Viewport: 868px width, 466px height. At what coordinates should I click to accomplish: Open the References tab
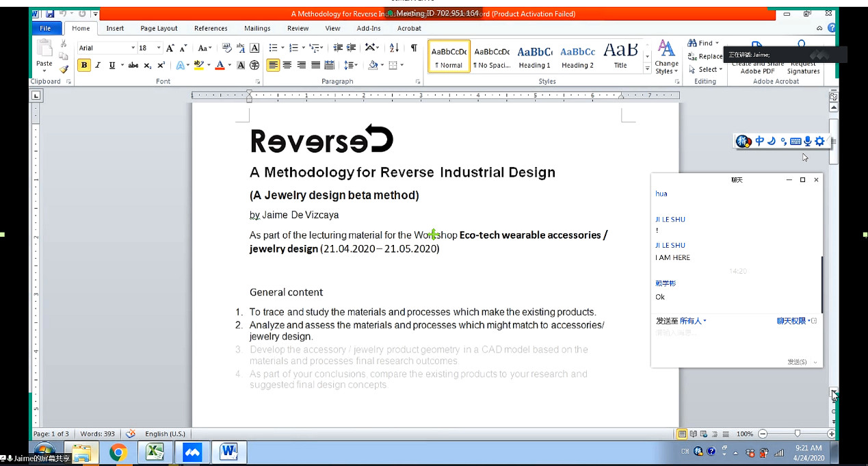pos(211,28)
